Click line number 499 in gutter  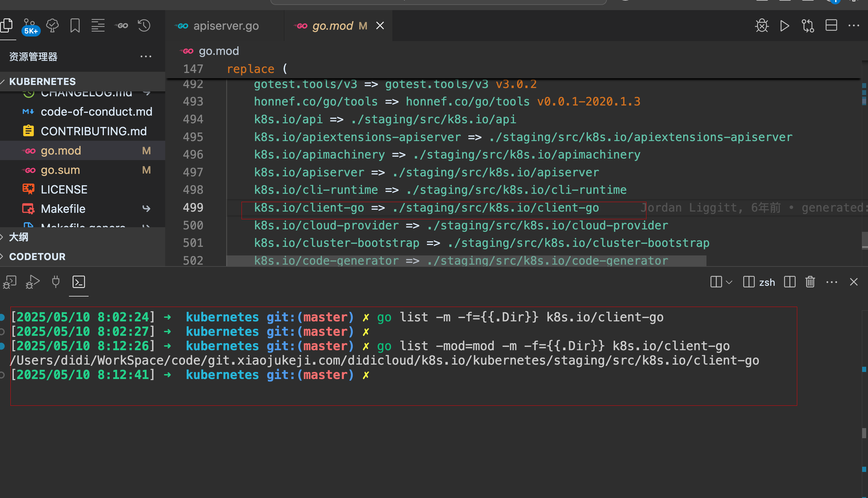[x=193, y=208]
